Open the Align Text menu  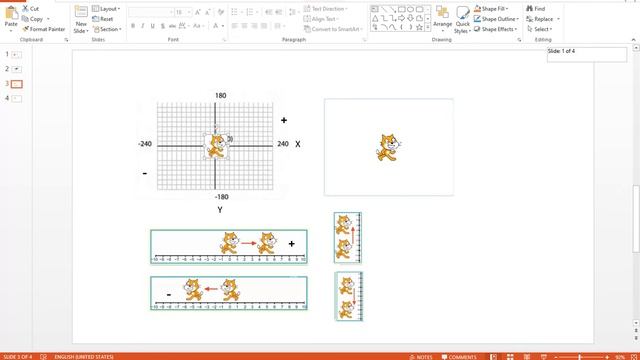click(x=321, y=19)
